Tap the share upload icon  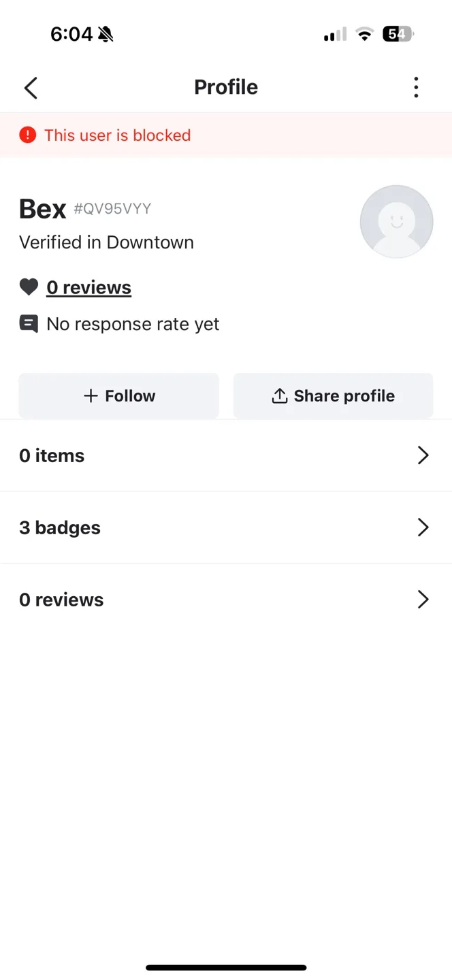tap(280, 396)
